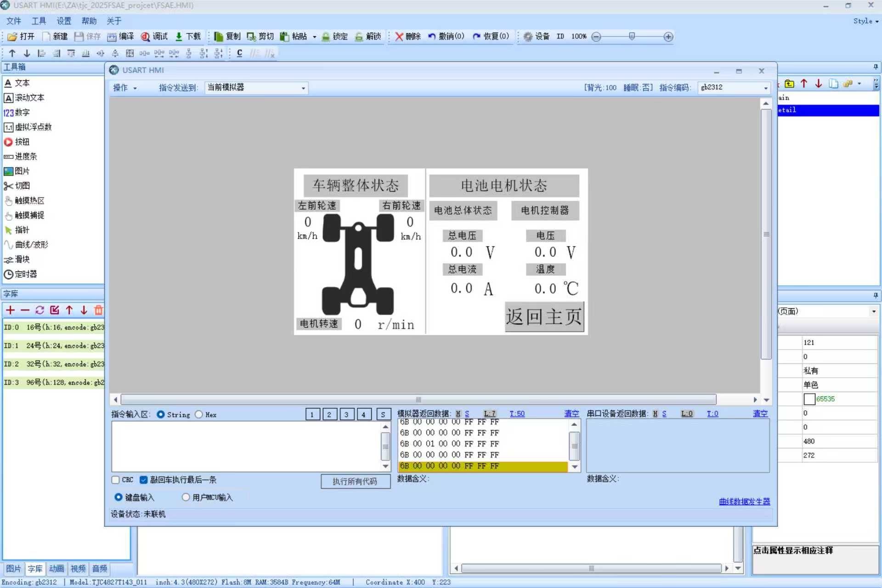This screenshot has height=588, width=882.
Task: Select 用户MCU输入 radio option
Action: point(186,498)
